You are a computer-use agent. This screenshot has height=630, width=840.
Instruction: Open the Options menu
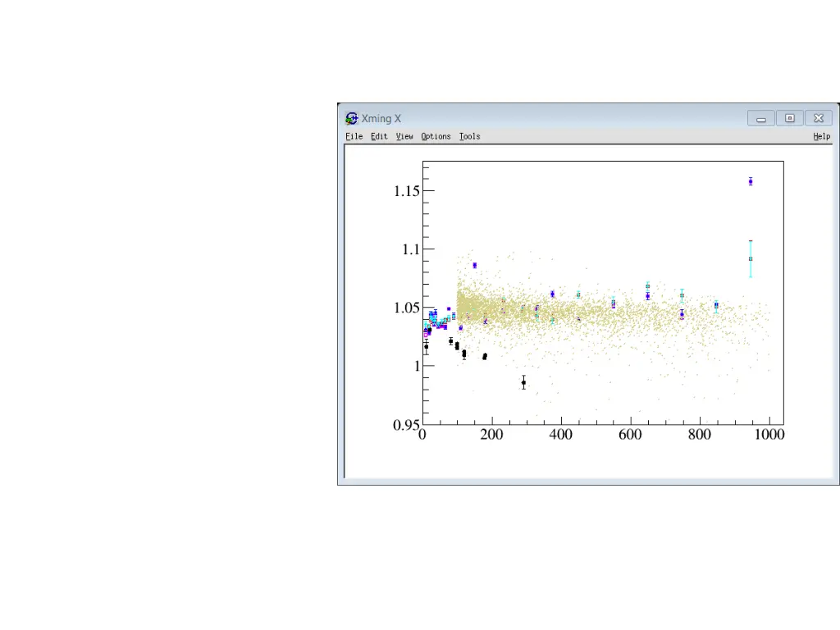point(436,137)
